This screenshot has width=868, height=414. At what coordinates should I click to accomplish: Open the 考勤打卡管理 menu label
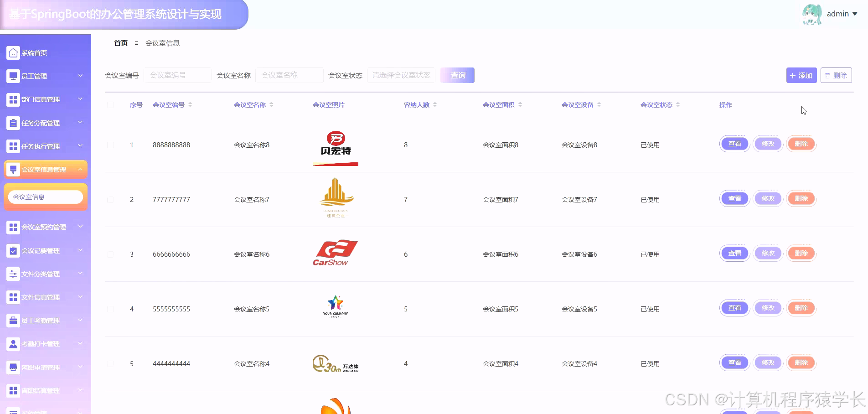pyautogui.click(x=41, y=344)
